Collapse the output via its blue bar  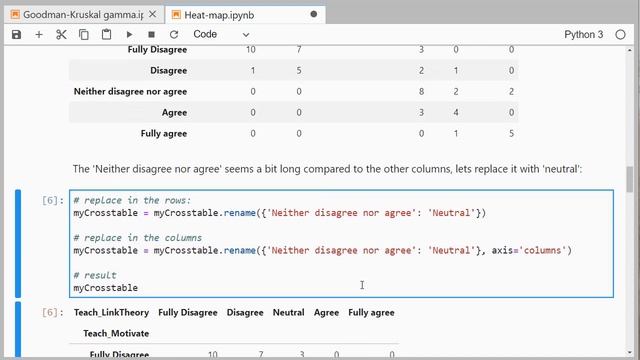click(x=18, y=330)
